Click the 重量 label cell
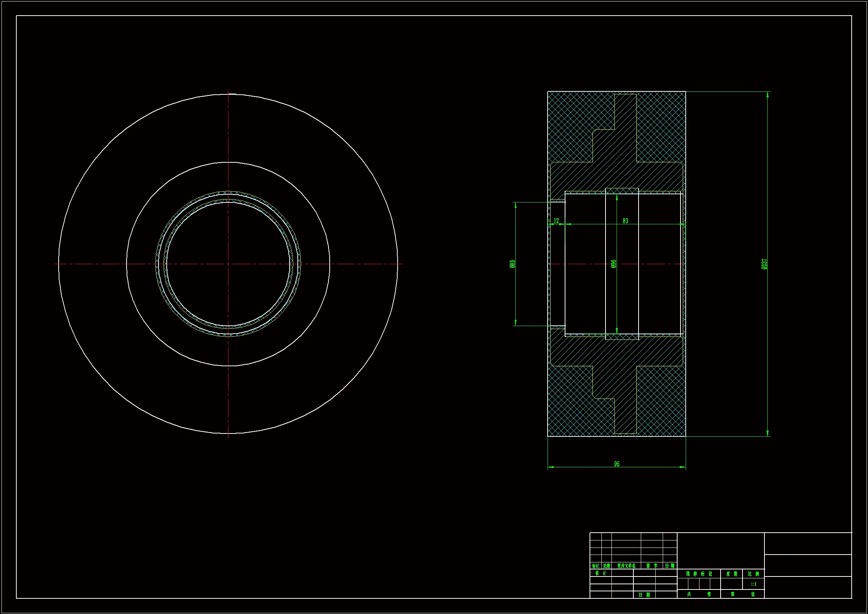Viewport: 868px width, 614px height. (731, 574)
